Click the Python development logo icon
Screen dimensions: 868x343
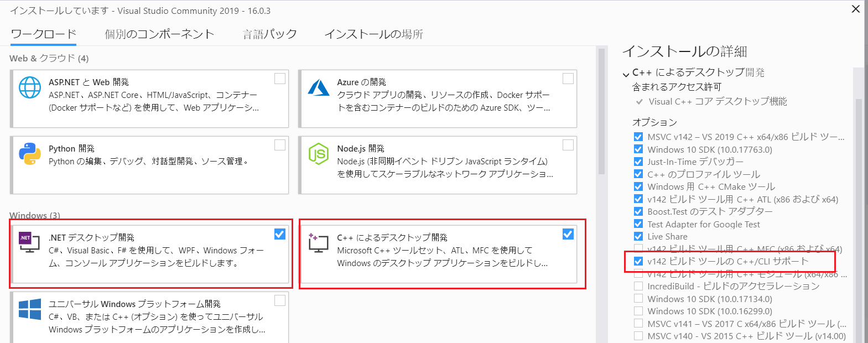pos(30,154)
